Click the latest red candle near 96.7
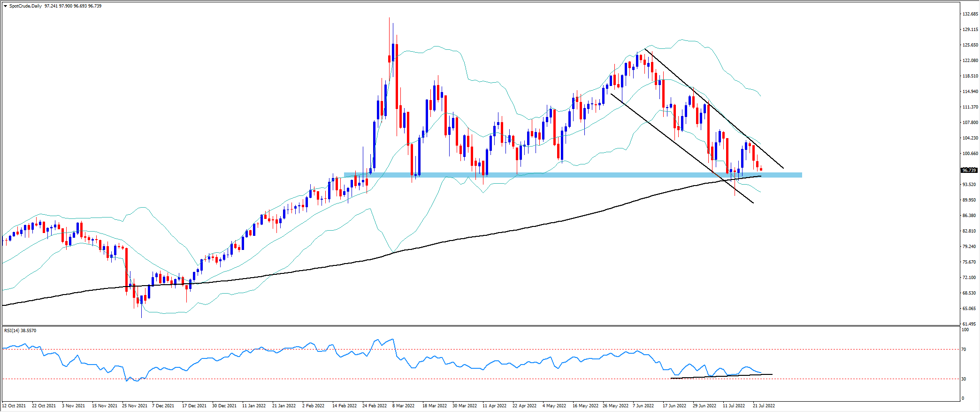 761,169
